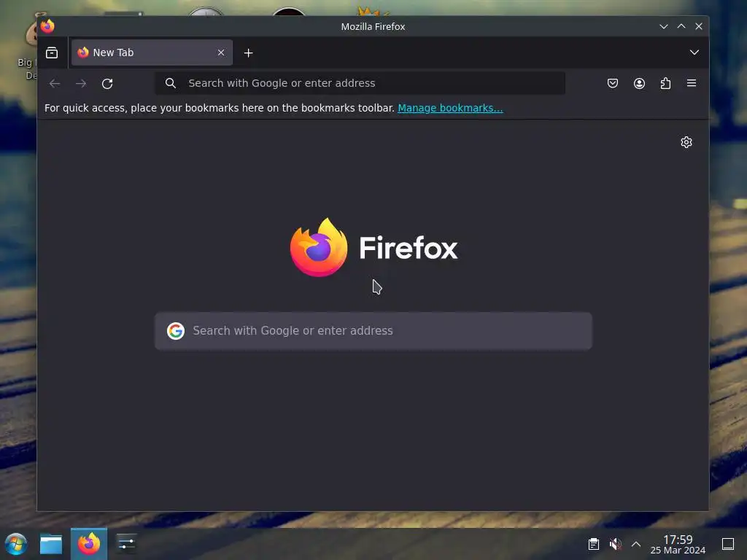
Task: Open Firefox View (recent browsing) icon
Action: [52, 52]
